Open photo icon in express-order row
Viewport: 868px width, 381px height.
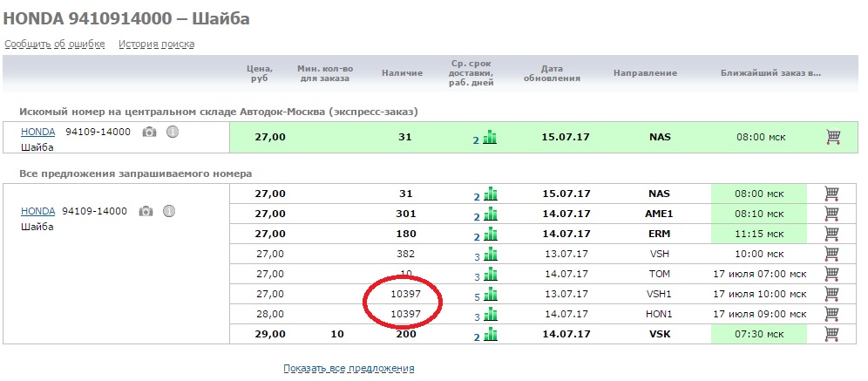(x=149, y=133)
